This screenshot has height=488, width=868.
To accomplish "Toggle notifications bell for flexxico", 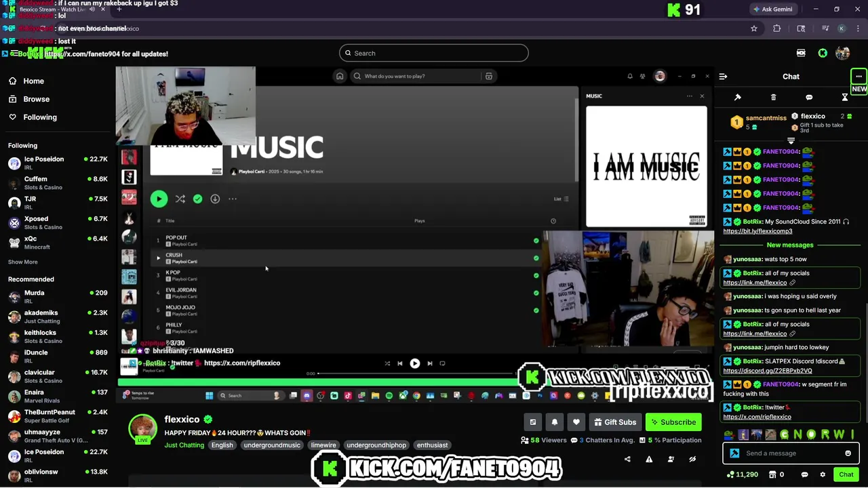I will (x=555, y=422).
